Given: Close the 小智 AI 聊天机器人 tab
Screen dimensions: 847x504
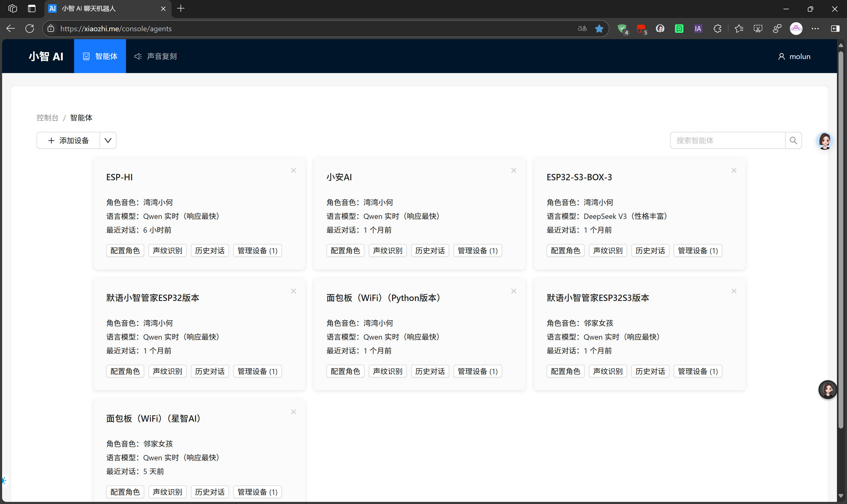Looking at the screenshot, I should click(163, 8).
